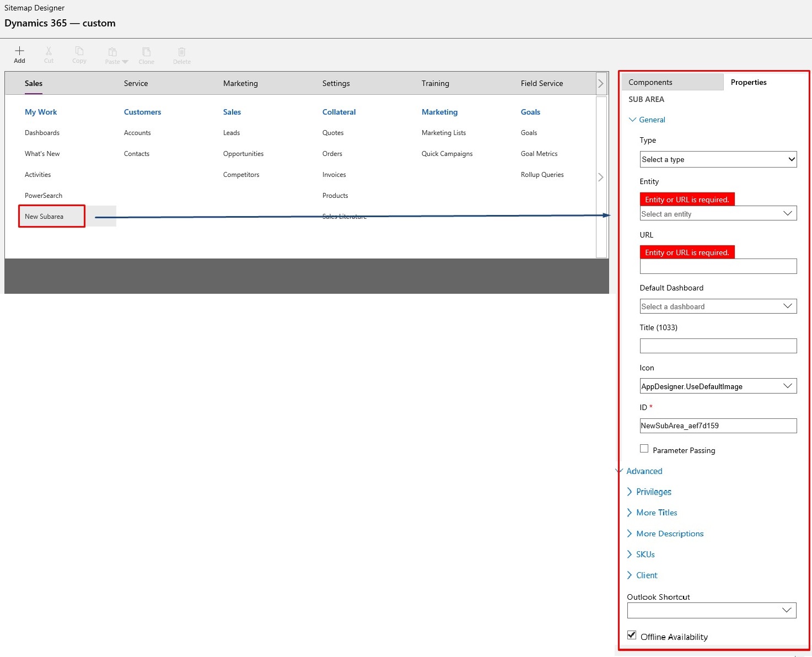Select the Settings area tab
The image size is (812, 657).
tap(336, 83)
